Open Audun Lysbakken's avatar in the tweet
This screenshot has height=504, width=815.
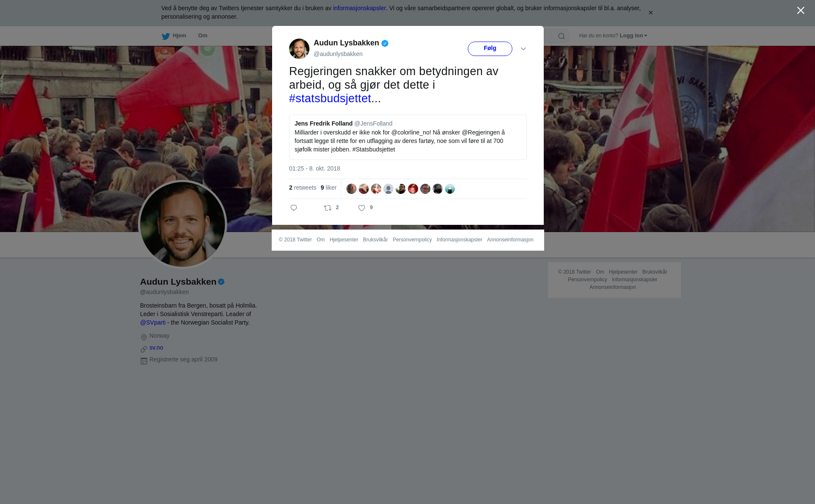coord(299,49)
